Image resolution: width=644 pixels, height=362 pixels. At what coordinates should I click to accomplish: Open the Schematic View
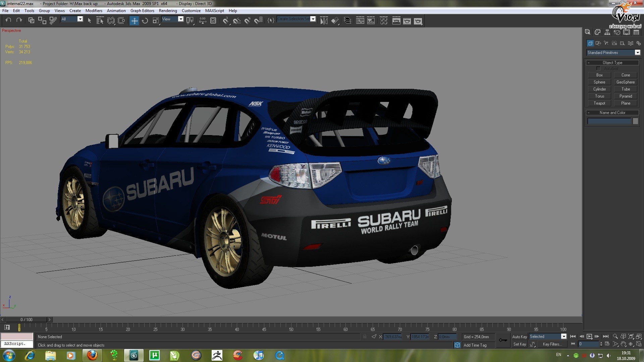click(x=371, y=20)
